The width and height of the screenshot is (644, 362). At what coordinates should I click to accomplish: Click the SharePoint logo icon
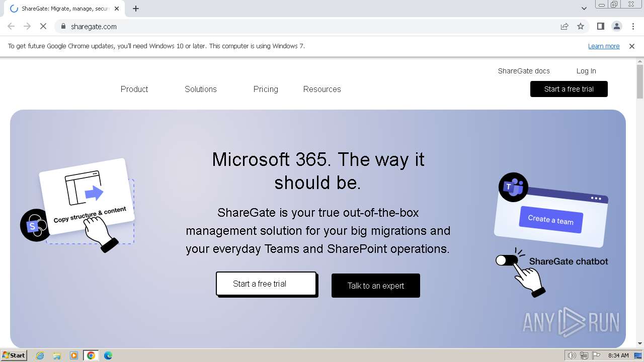(x=34, y=225)
